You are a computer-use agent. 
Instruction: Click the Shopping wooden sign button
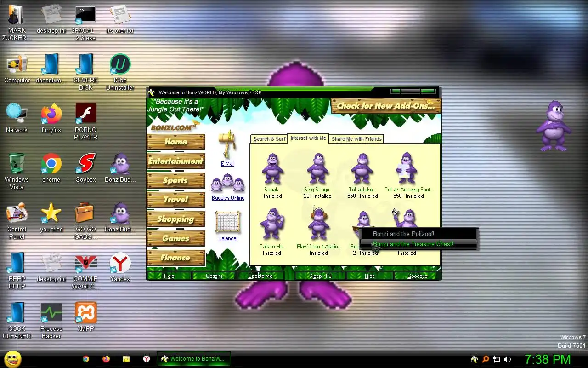(x=176, y=219)
